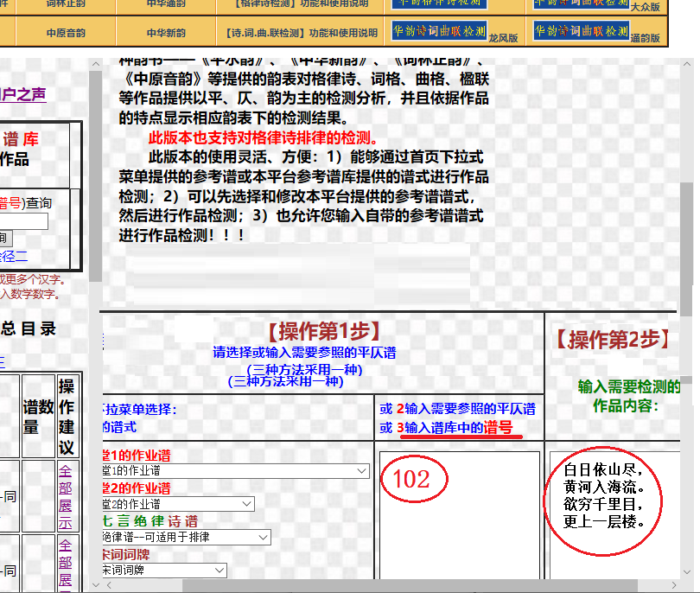This screenshot has width=700, height=593.
Task: Click the 龙风版 华韵诗词曲联检测 banner button
Action: pyautogui.click(x=439, y=30)
